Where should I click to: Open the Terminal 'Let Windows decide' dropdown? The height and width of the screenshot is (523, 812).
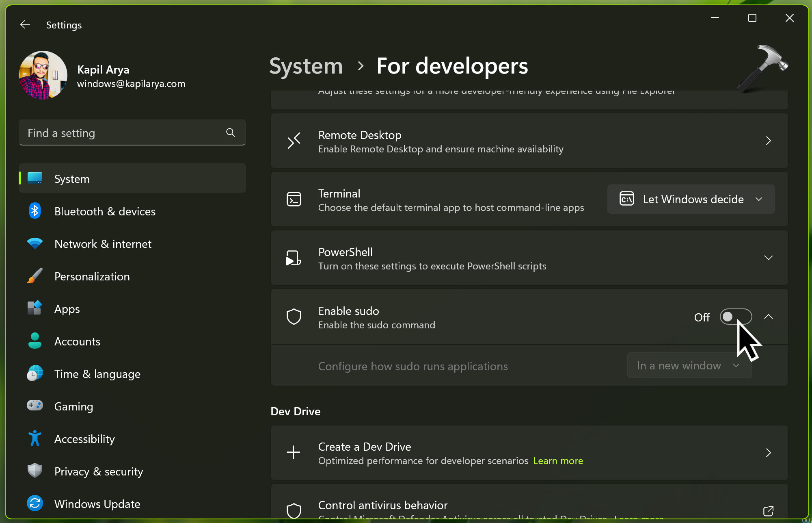[x=691, y=199]
